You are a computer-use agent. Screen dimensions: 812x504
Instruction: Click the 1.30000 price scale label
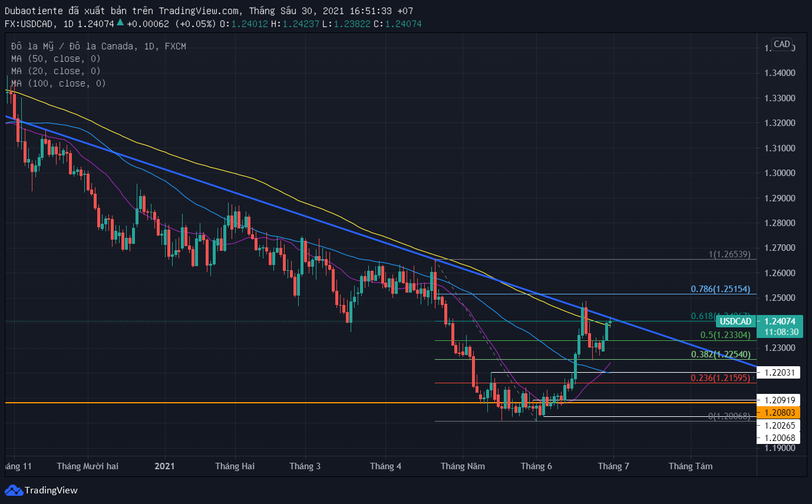pyautogui.click(x=780, y=173)
